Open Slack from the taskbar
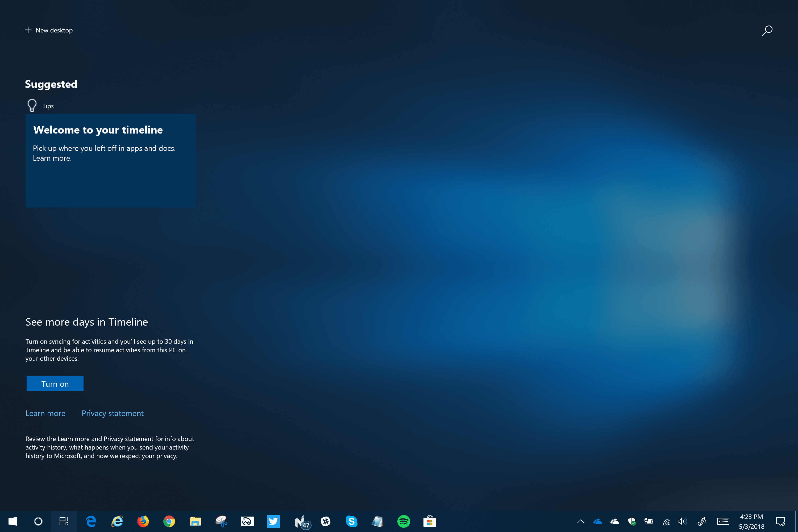Viewport: 798px width, 532px height. coord(325,521)
